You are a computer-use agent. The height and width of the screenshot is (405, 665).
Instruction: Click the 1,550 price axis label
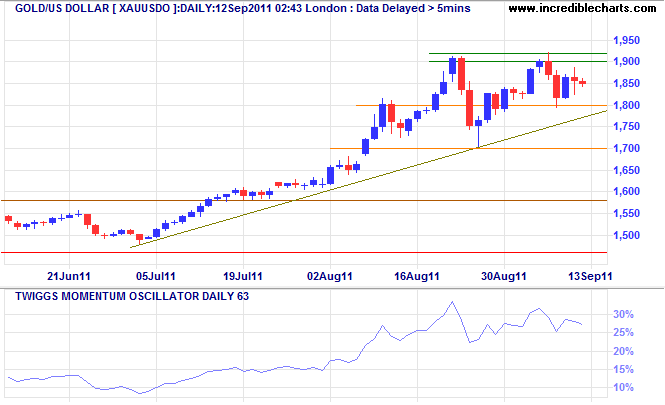626,214
